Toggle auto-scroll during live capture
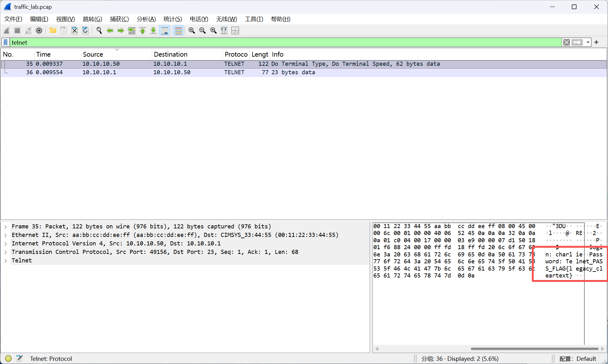This screenshot has width=608, height=364. click(x=165, y=31)
